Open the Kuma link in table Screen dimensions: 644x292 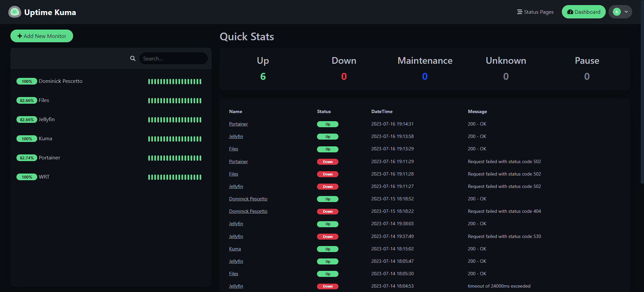(235, 249)
